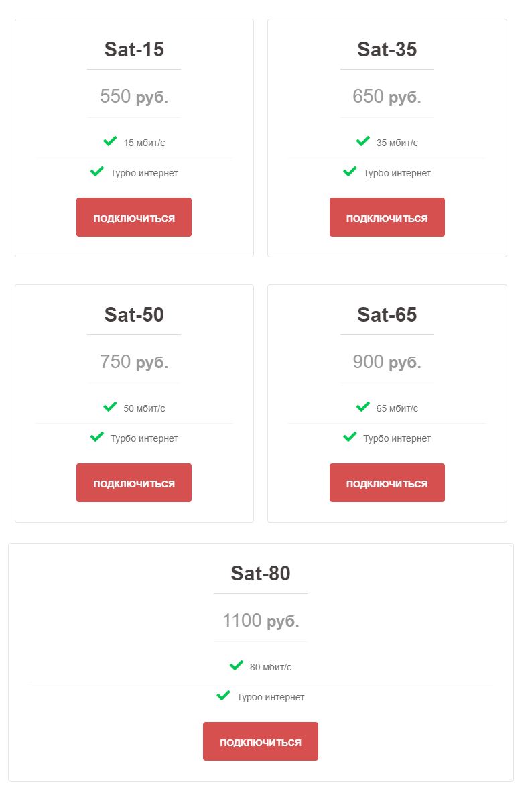Click the 750 руб. price
This screenshot has width=532, height=799.
134,362
